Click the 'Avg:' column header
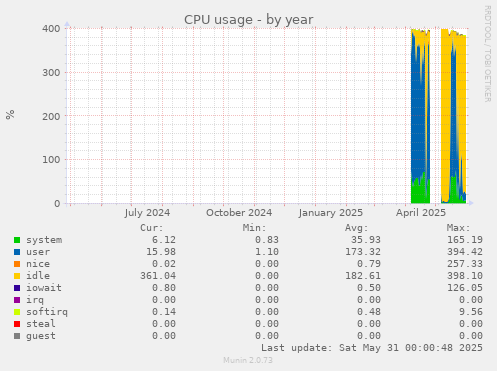This screenshot has height=371, width=497. coord(356,228)
